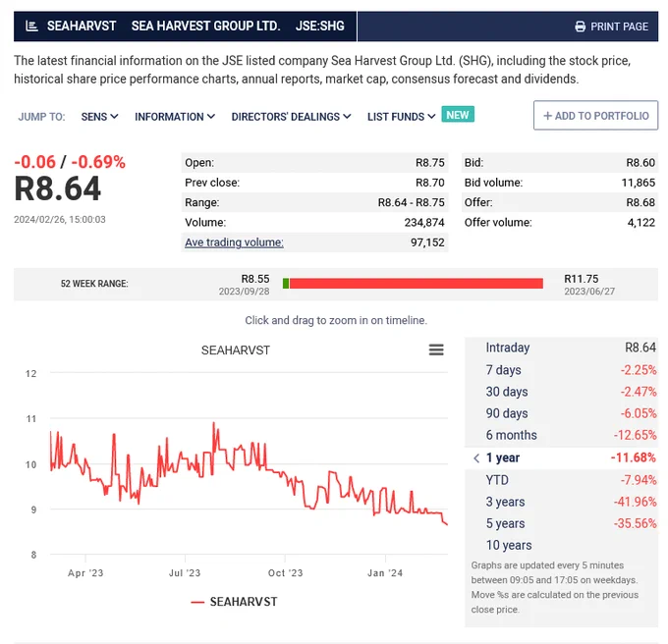Open the Ave trading volume link
Image resolution: width=668 pixels, height=644 pixels.
[x=234, y=242]
